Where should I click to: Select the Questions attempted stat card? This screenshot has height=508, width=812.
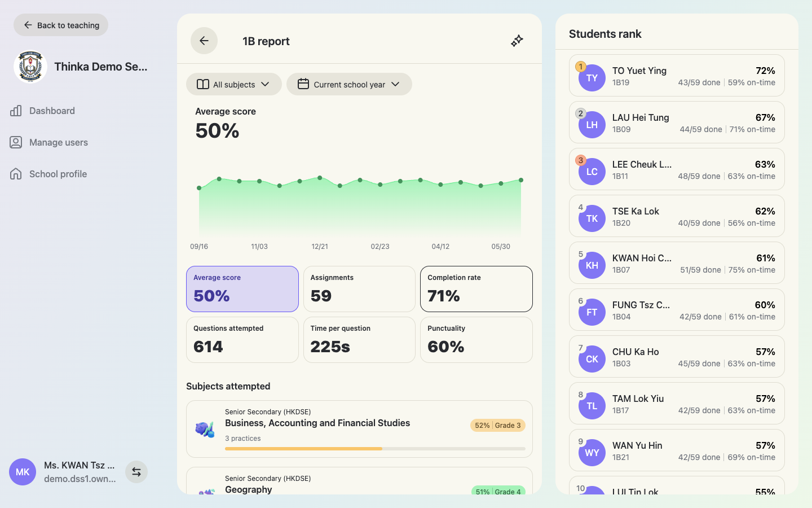click(x=242, y=340)
